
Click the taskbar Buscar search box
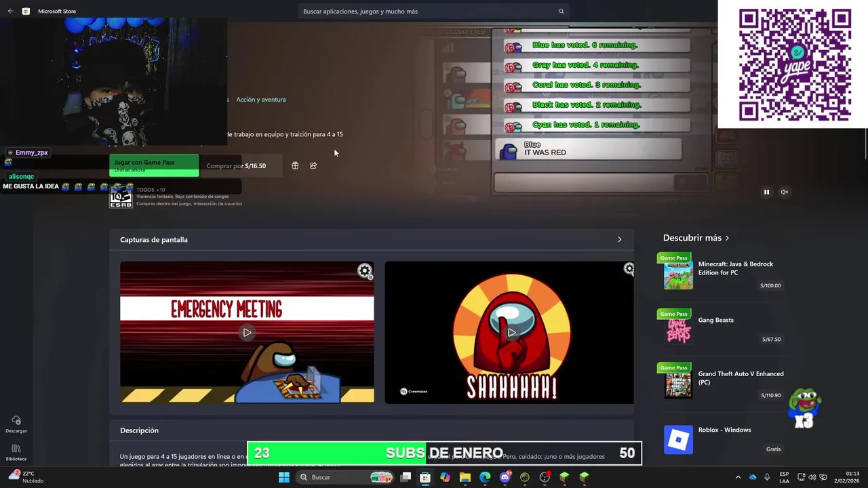pos(346,477)
